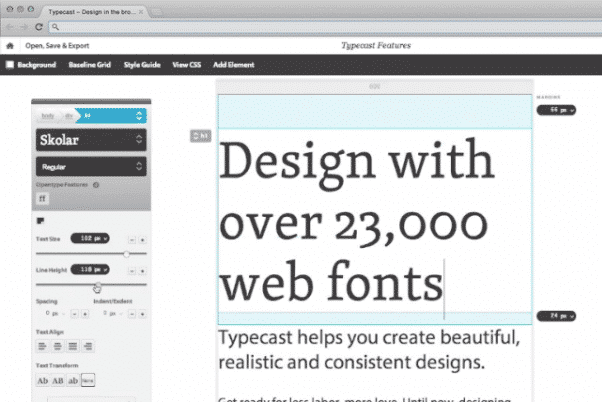602x402 pixels.
Task: Select the left text align icon
Action: click(42, 346)
